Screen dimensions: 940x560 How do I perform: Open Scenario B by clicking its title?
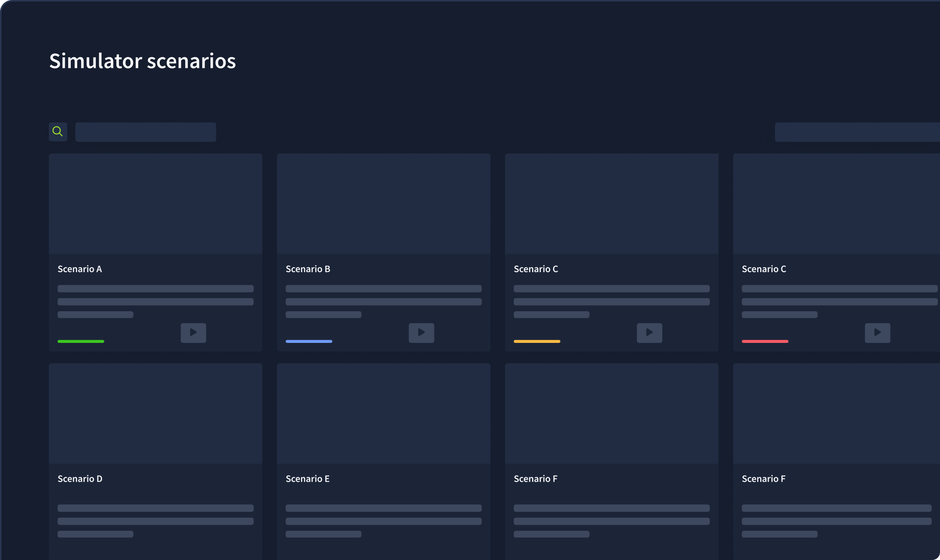[308, 269]
